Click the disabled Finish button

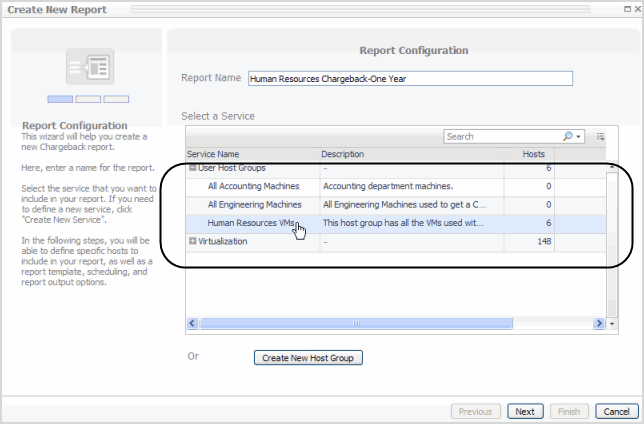569,411
